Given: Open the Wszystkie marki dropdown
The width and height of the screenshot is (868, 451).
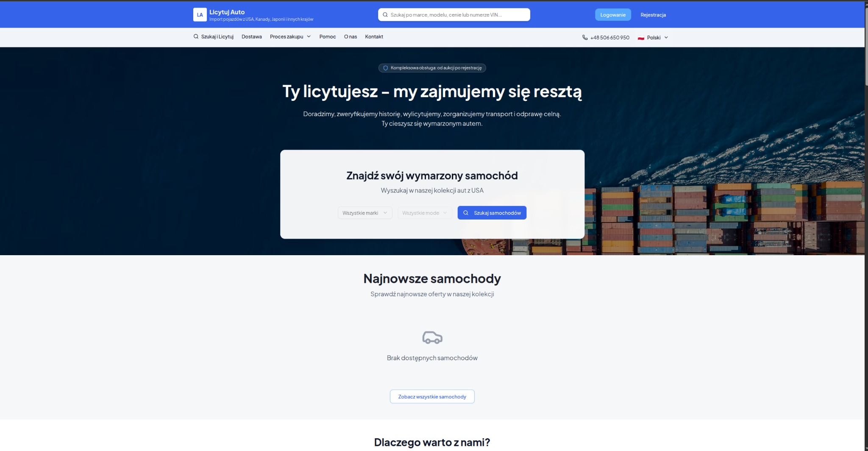Looking at the screenshot, I should (x=364, y=212).
